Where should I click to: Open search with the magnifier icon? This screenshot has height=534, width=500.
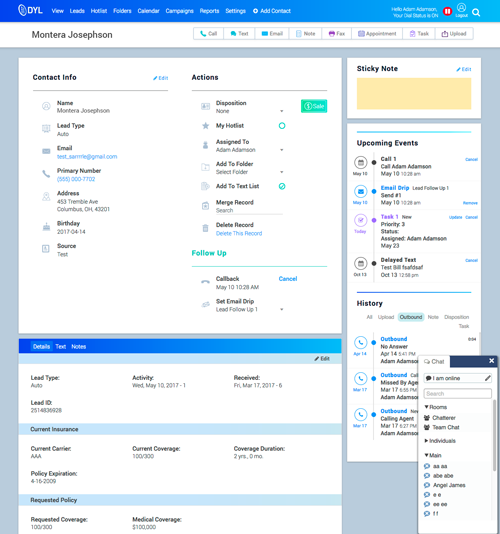pos(476,13)
